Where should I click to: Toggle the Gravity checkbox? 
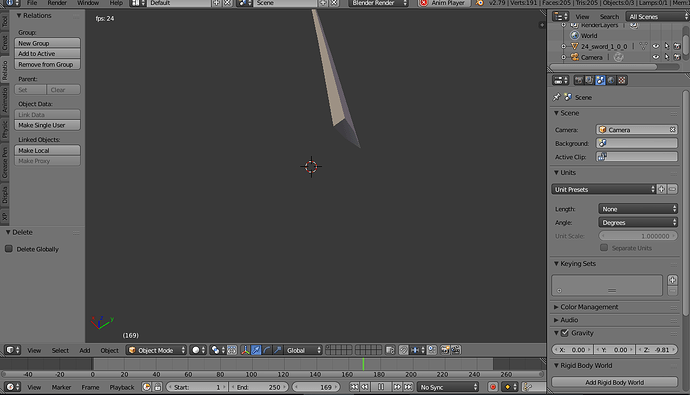click(x=565, y=333)
